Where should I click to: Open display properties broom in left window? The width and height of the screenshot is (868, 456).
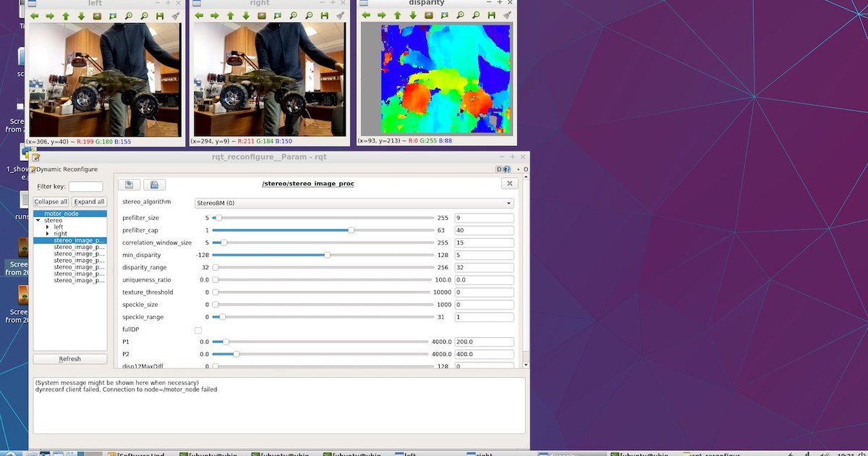click(175, 15)
